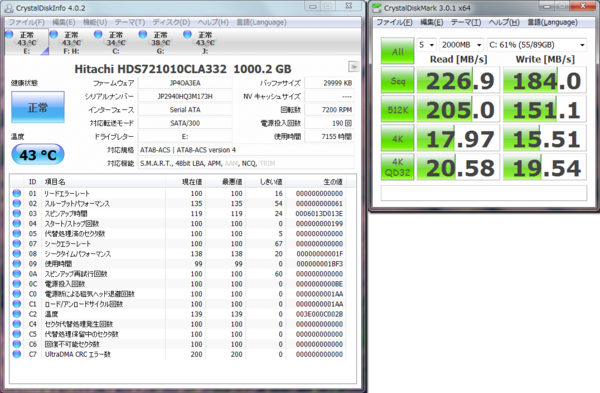600x393 pixels.
Task: Click status orb of attribute 09 使用時間
Action: point(16,263)
